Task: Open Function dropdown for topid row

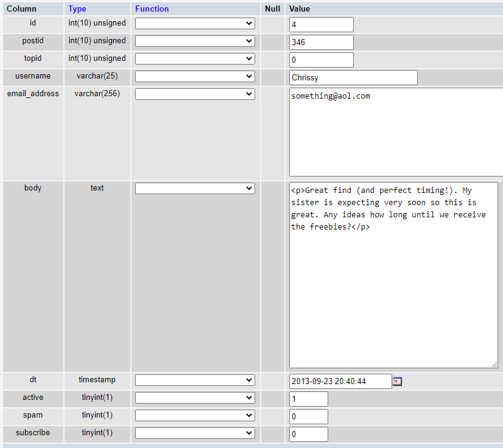Action: click(195, 58)
